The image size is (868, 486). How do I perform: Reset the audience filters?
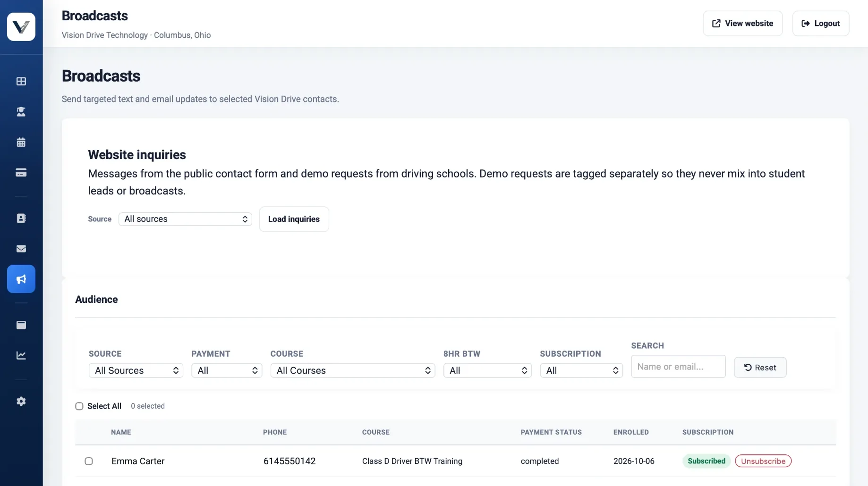pyautogui.click(x=760, y=368)
